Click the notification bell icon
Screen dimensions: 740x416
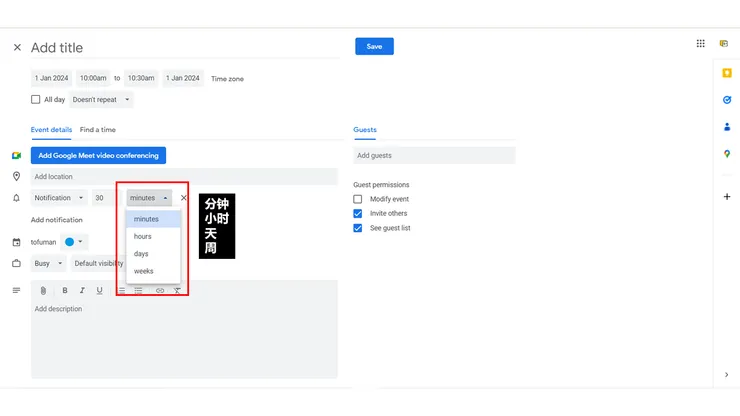point(17,198)
